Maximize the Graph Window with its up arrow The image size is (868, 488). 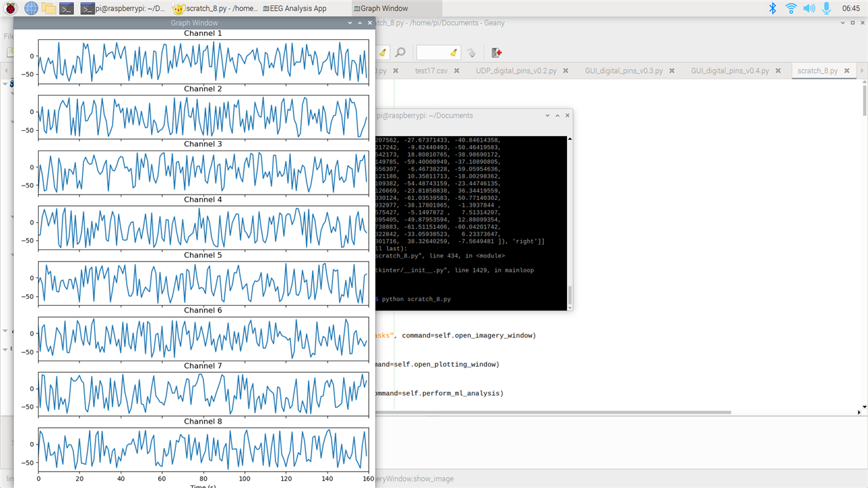[360, 23]
